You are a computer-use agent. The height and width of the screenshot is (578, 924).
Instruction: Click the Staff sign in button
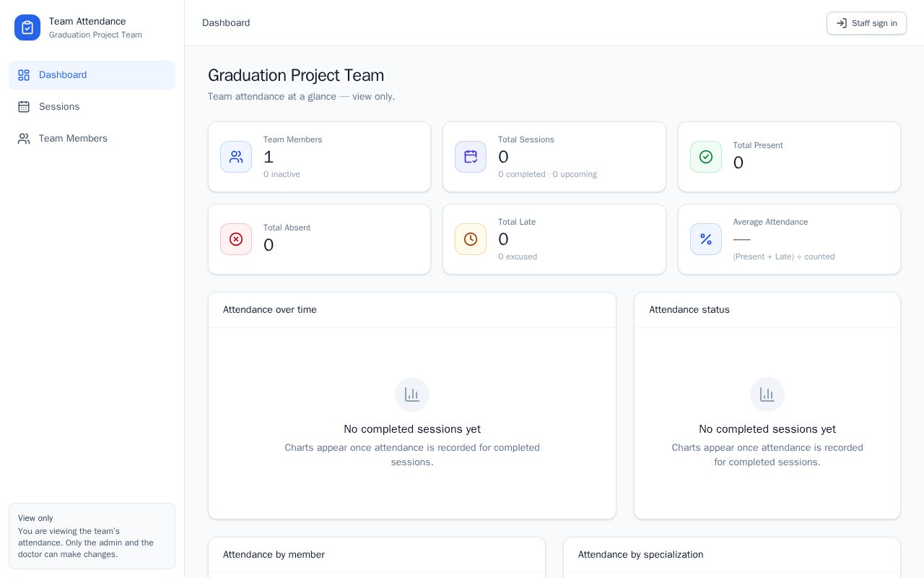point(866,23)
